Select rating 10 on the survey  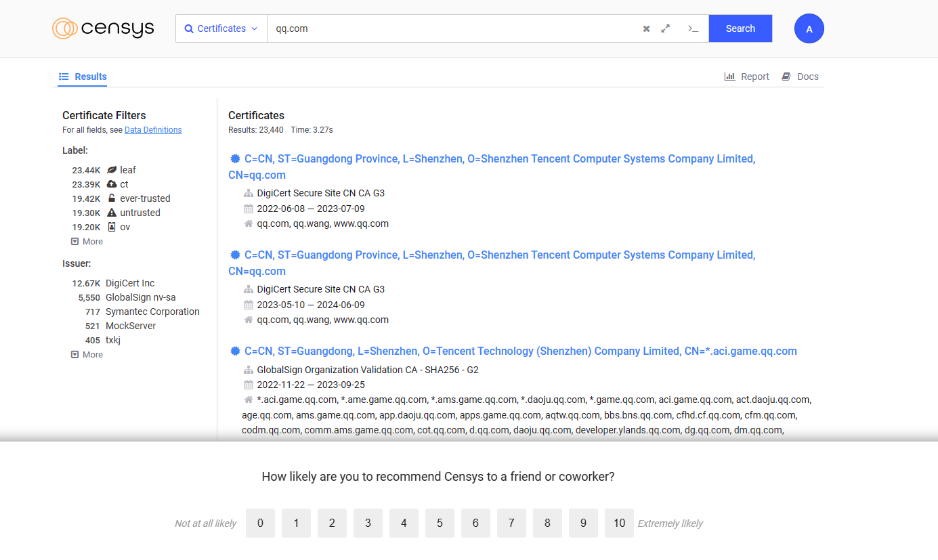tap(619, 523)
